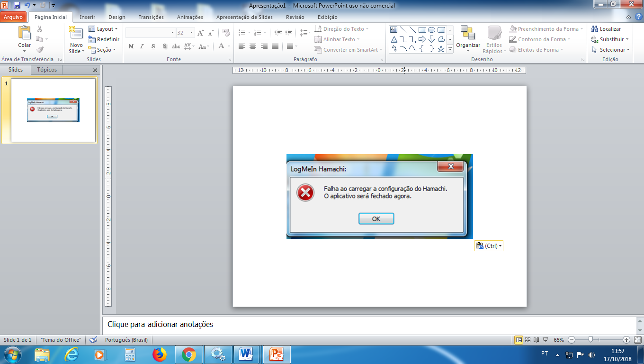Click the Recortar scissors icon

point(40,29)
